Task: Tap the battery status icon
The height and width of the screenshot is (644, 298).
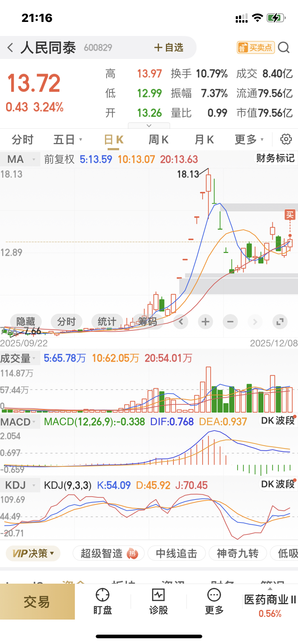Action: (x=276, y=18)
